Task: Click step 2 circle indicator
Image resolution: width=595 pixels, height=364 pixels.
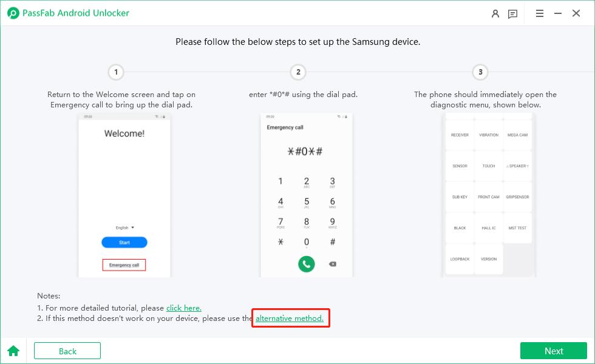Action: coord(298,72)
